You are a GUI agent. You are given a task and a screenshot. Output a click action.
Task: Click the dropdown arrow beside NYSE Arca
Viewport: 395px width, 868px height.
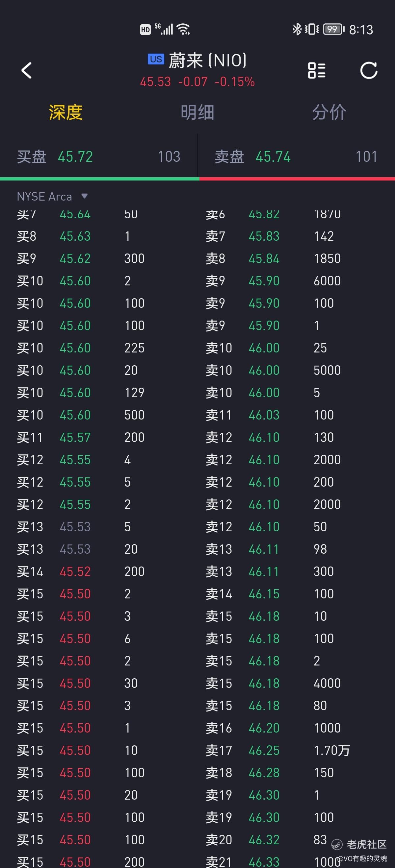coord(84,196)
